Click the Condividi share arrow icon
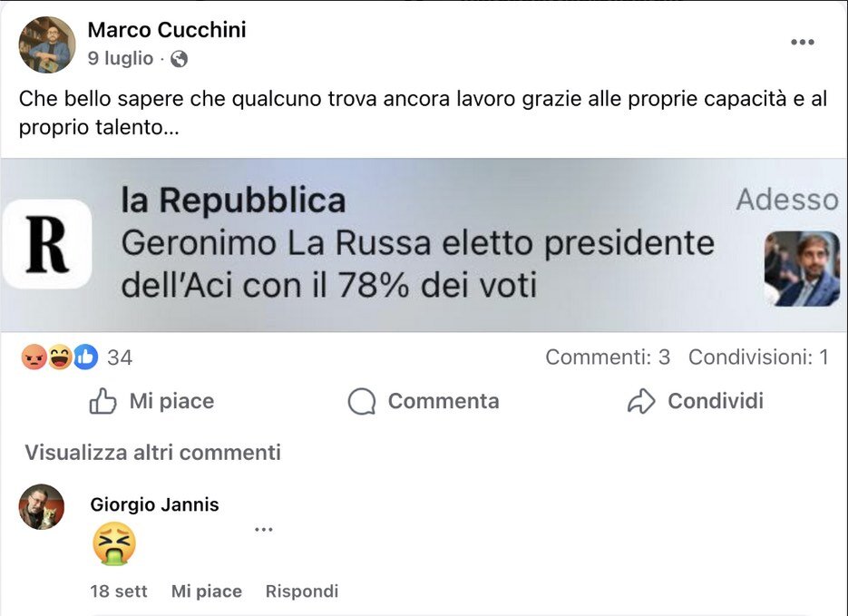 [643, 400]
